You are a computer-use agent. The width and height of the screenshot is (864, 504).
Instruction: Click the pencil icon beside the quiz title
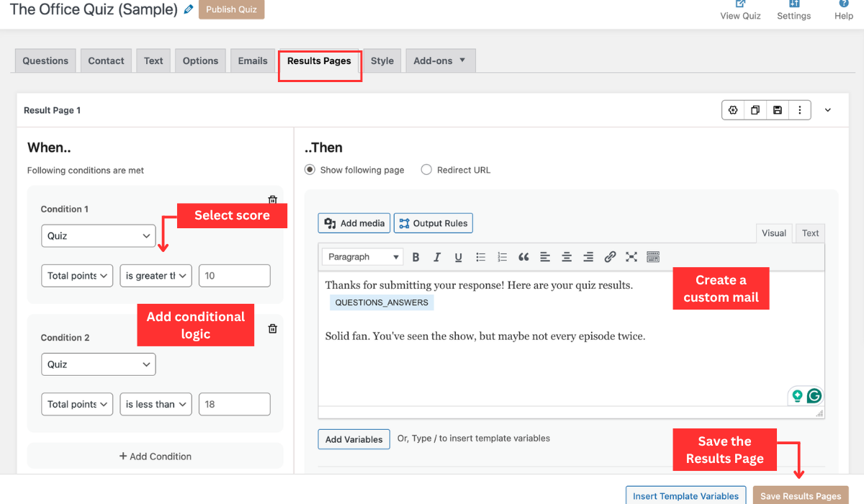pos(189,9)
